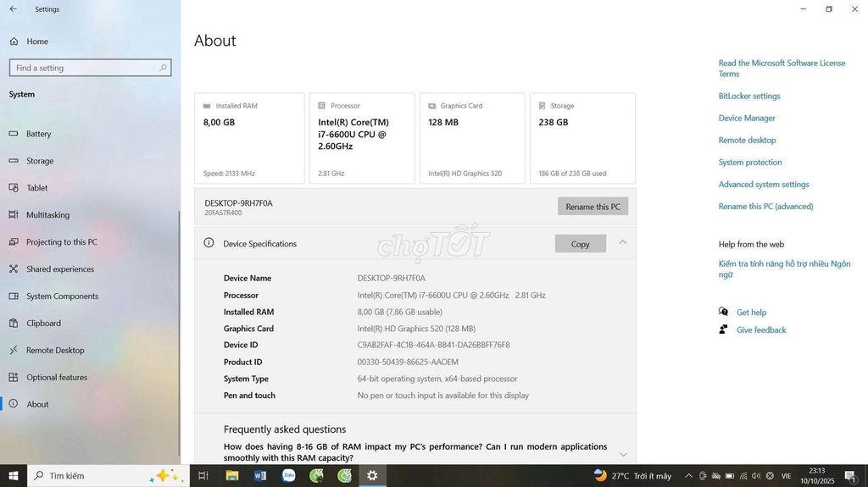Show hidden system tray icons
The width and height of the screenshot is (868, 487).
(688, 475)
